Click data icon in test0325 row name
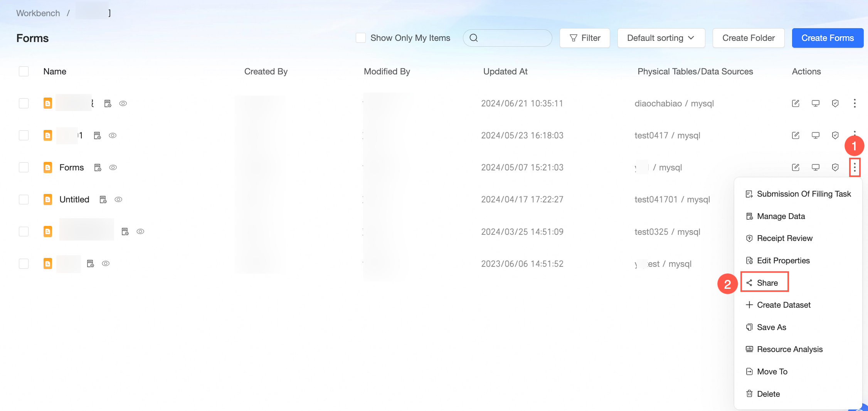868x411 pixels. 125,231
